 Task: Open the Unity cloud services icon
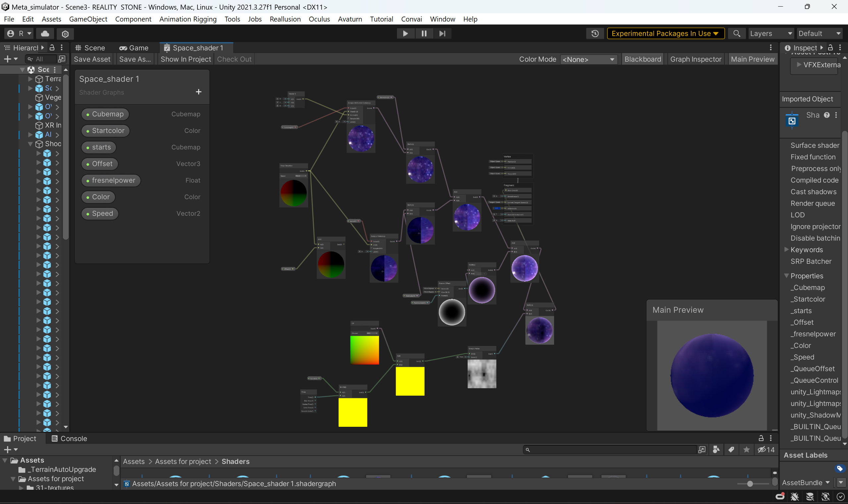45,33
